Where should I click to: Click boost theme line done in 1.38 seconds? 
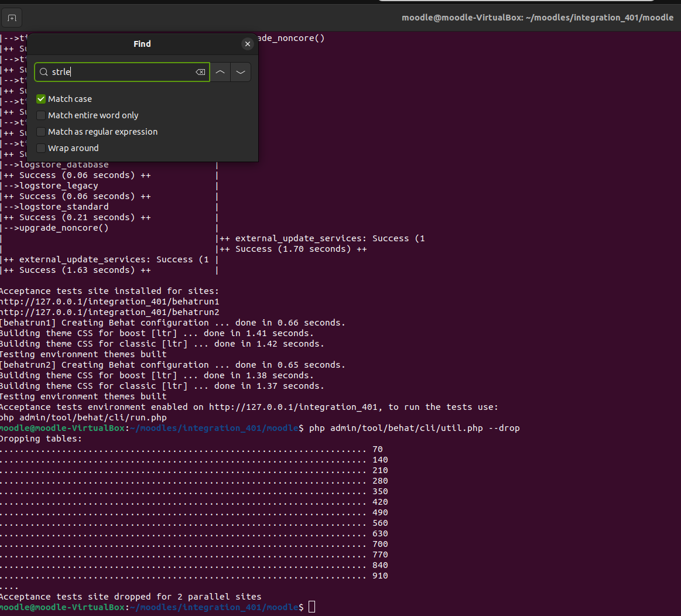157,376
